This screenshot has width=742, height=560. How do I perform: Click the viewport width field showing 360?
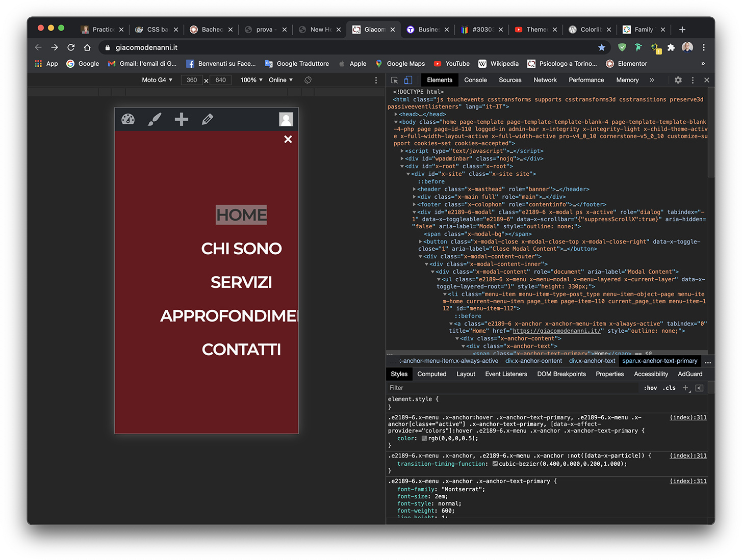click(192, 80)
